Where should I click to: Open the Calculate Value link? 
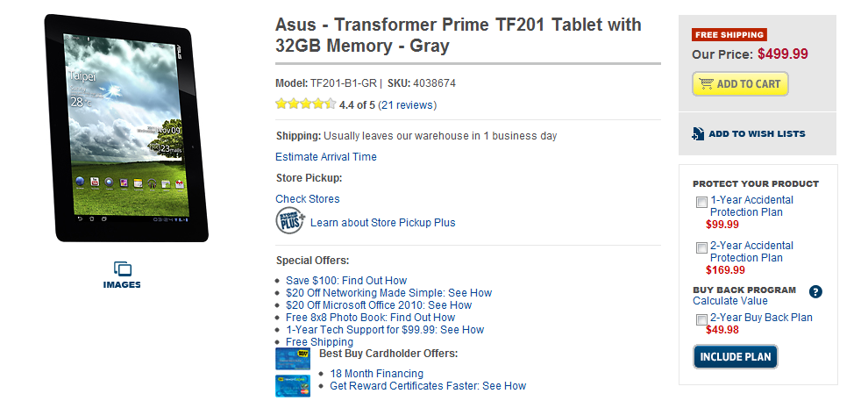coord(730,301)
